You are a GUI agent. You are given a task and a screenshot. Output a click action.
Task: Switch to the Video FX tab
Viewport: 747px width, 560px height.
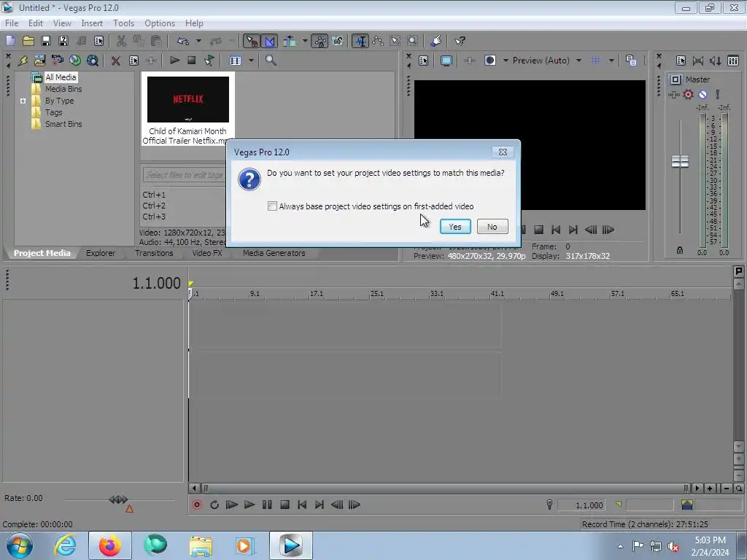[206, 253]
